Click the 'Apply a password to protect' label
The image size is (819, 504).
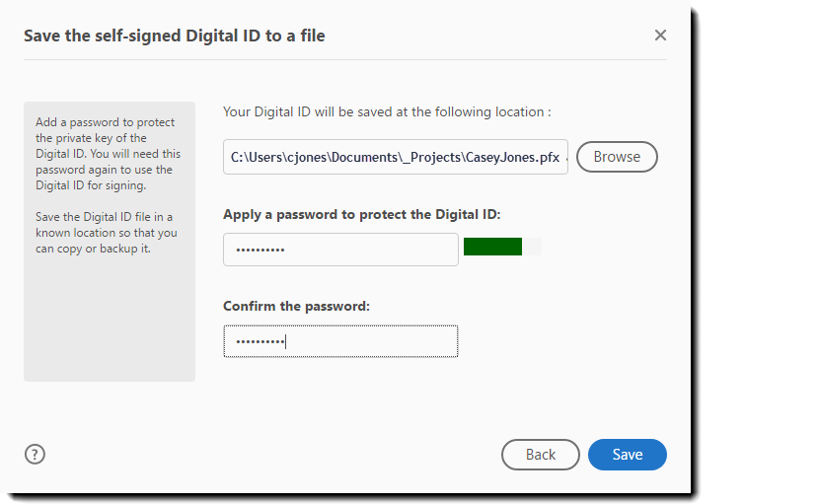click(362, 214)
